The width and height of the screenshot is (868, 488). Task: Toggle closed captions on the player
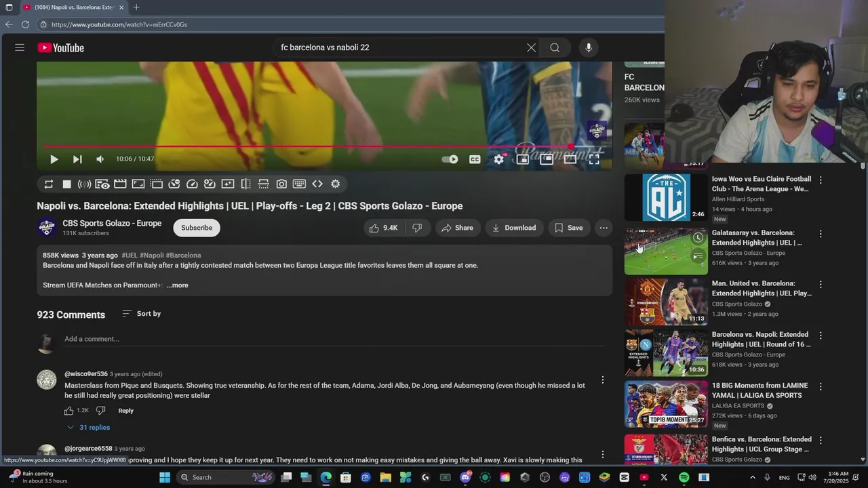pos(475,159)
